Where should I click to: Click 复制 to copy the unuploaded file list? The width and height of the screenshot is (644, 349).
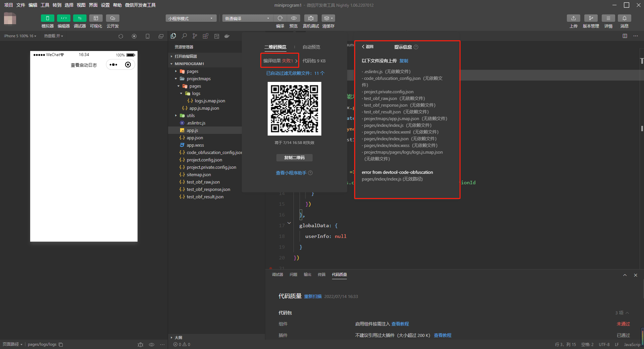pos(404,61)
